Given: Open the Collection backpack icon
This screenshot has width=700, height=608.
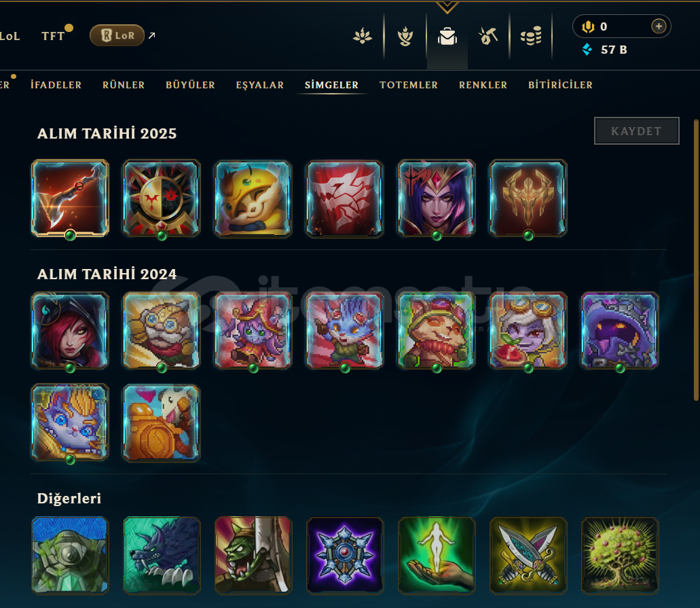Looking at the screenshot, I should [x=447, y=36].
